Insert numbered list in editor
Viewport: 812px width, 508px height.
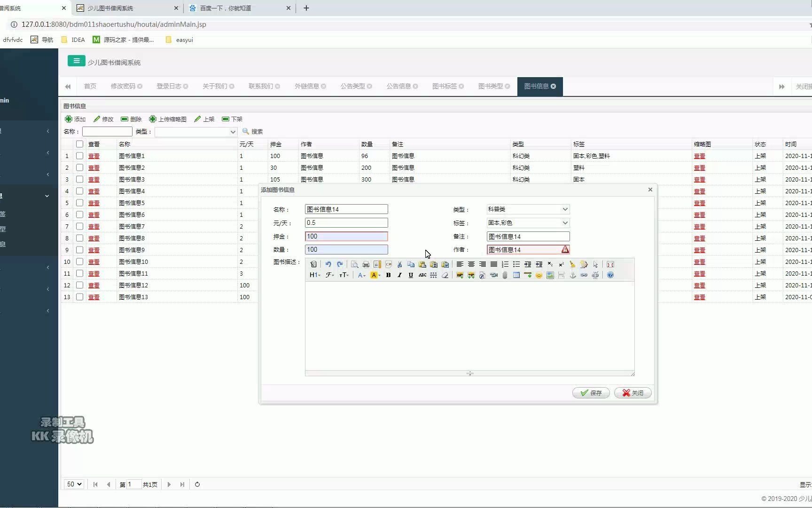[505, 264]
